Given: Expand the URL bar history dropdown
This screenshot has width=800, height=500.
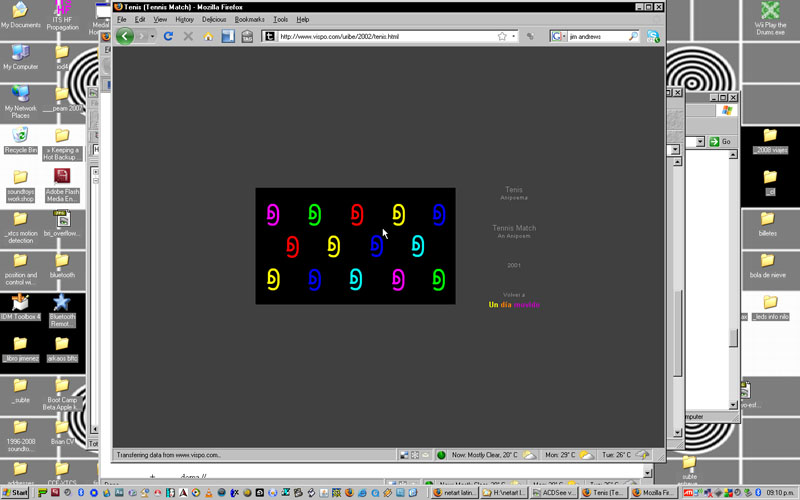Looking at the screenshot, I should click(x=515, y=36).
